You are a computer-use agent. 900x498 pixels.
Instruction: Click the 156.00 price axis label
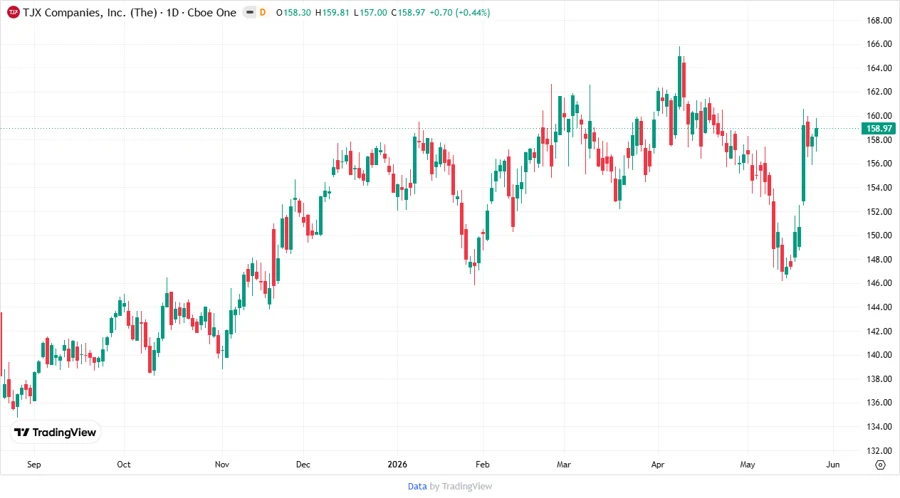(879, 164)
